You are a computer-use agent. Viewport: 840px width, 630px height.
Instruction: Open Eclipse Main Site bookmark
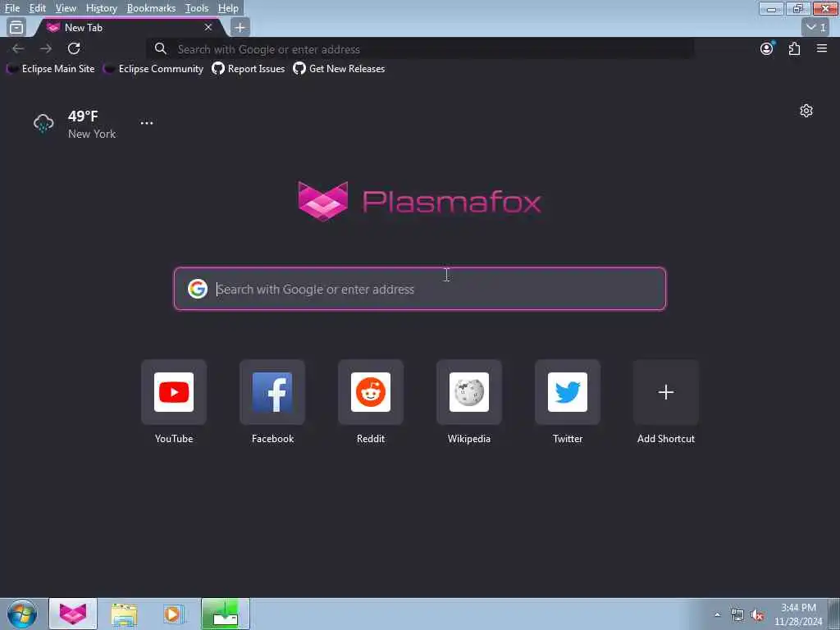[51, 69]
